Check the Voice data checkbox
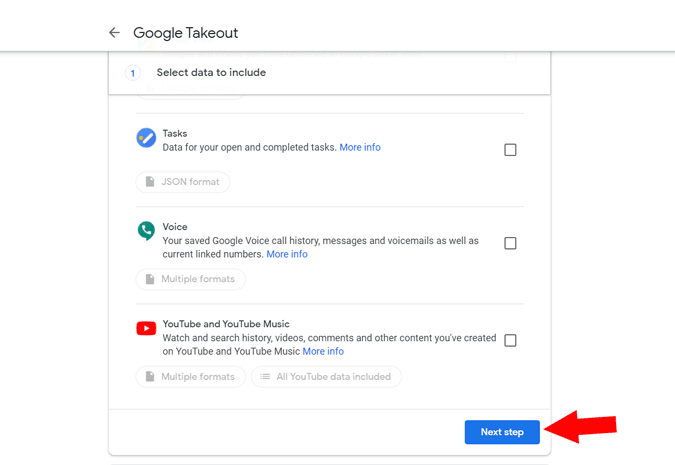 coord(510,243)
